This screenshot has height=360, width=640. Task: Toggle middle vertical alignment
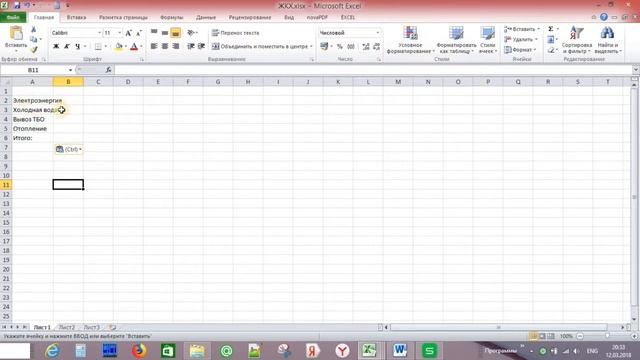tap(164, 33)
